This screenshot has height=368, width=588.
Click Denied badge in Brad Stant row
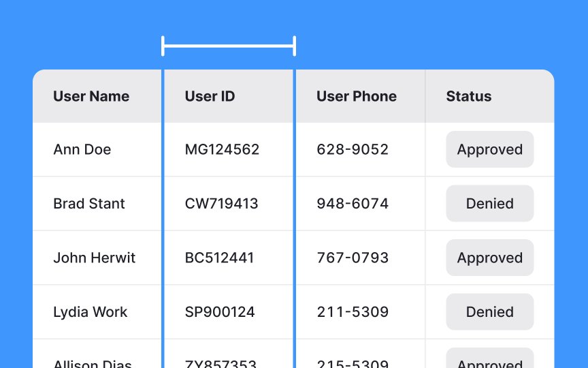(490, 204)
